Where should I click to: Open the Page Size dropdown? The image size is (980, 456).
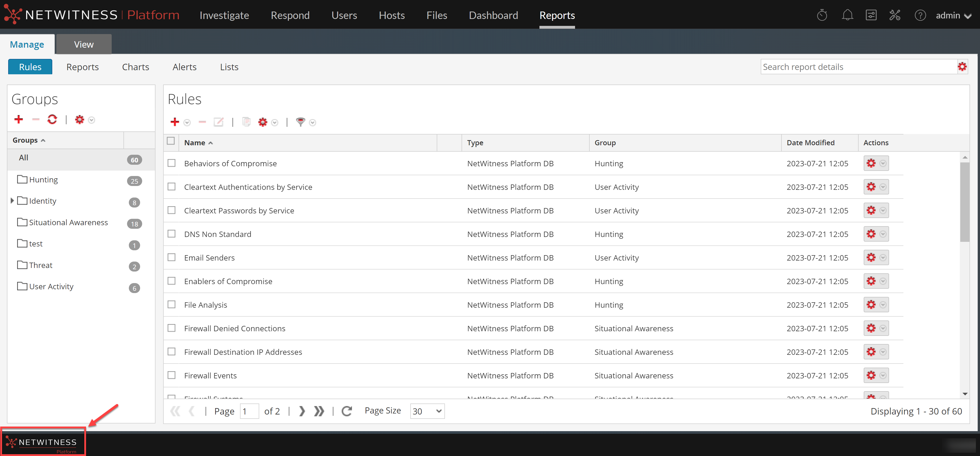[427, 411]
